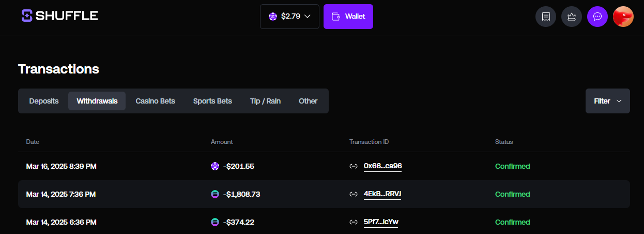Image resolution: width=644 pixels, height=234 pixels.
Task: Switch to the Deposits tab
Action: [44, 101]
